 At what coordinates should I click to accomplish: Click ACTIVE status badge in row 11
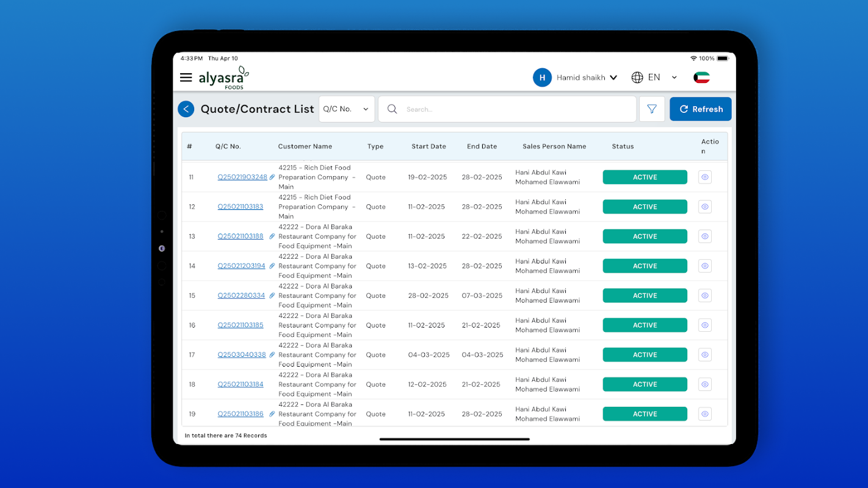(x=645, y=178)
